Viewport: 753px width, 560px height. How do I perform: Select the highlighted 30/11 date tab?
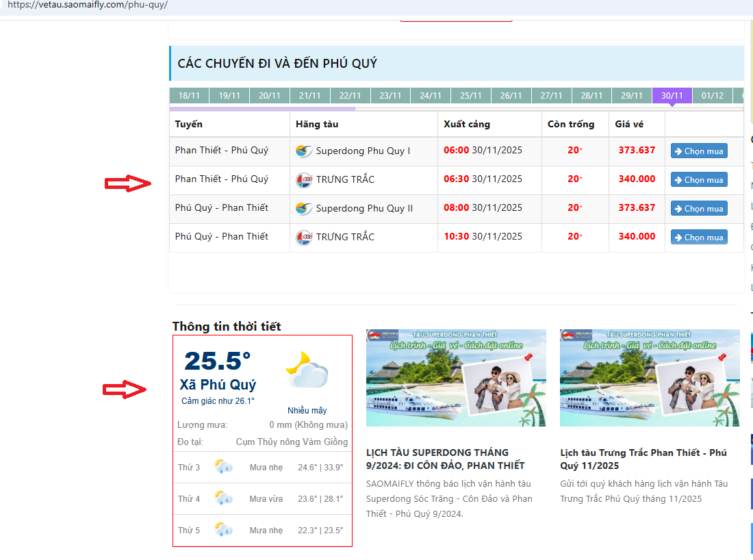point(672,96)
